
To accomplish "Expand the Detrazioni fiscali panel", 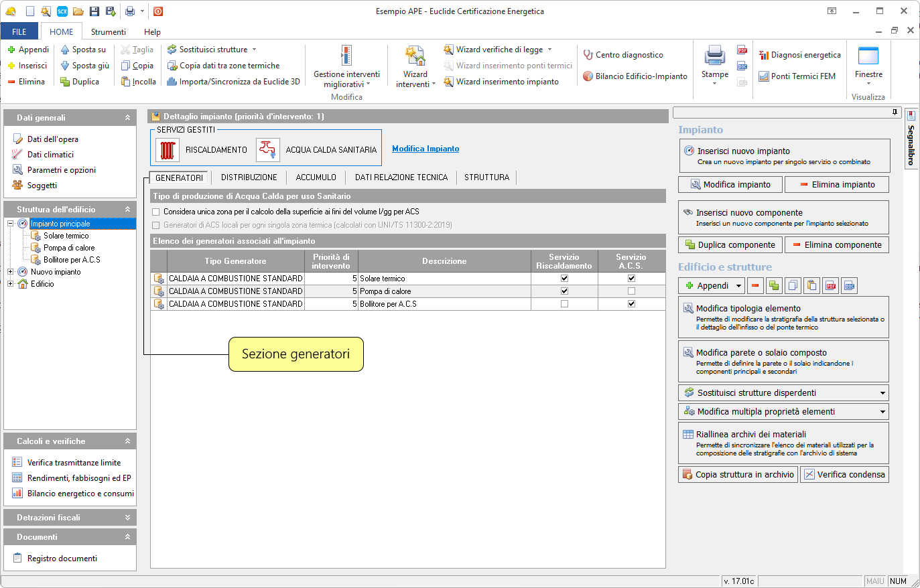I will tap(127, 518).
